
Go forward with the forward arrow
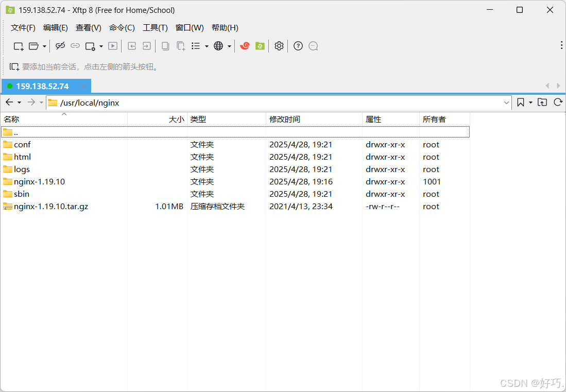pyautogui.click(x=31, y=102)
